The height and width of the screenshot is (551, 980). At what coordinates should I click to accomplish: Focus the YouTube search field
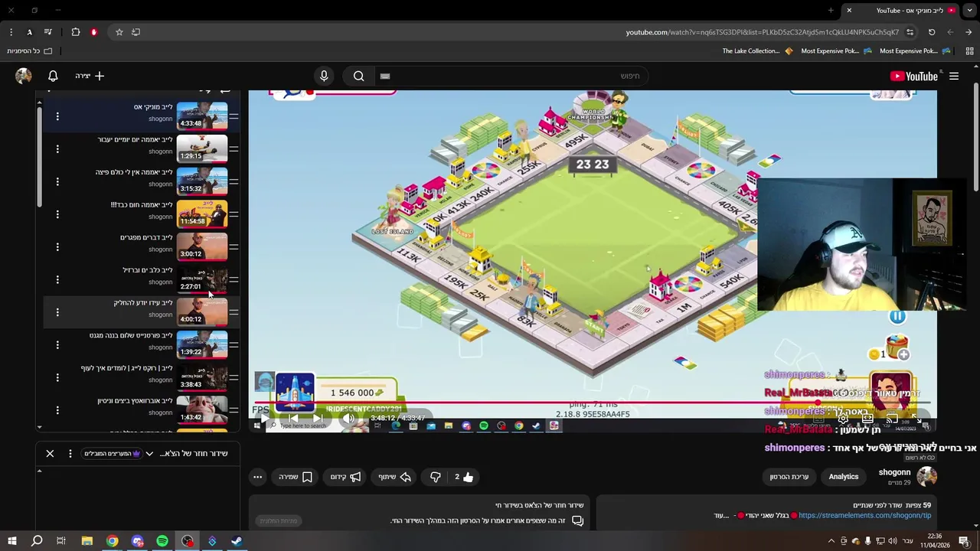click(510, 76)
